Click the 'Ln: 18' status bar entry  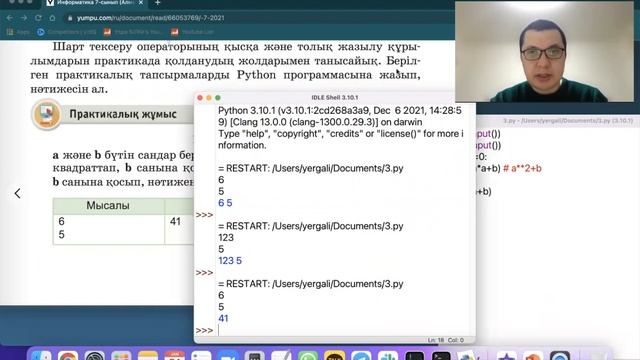436,340
